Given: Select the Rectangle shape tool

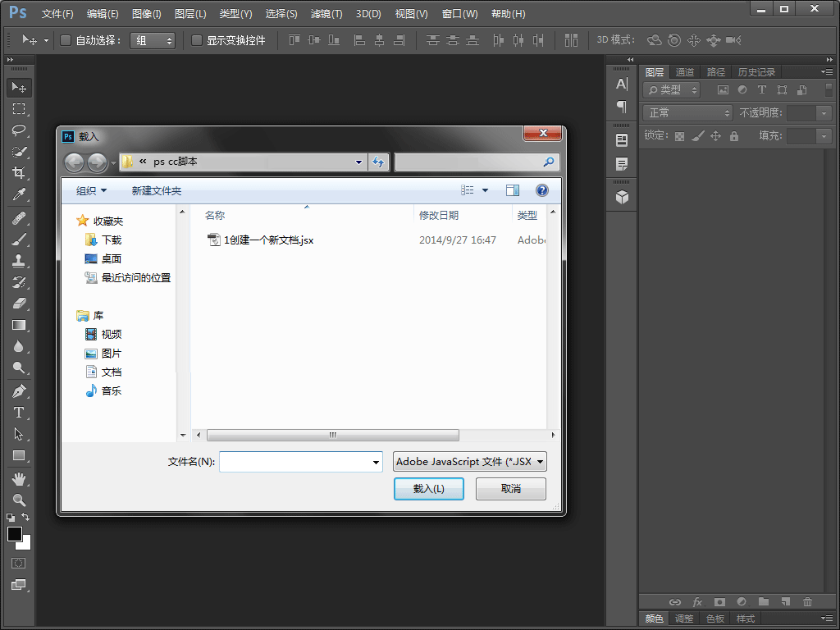Looking at the screenshot, I should coord(19,455).
